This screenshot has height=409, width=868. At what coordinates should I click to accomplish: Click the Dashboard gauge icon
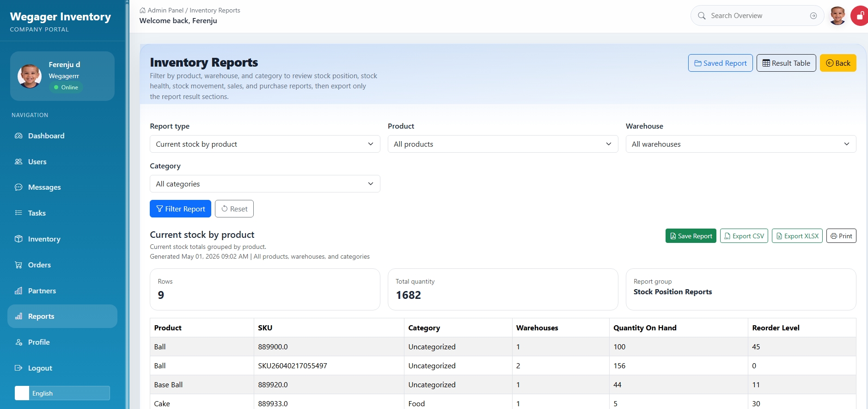coord(18,136)
